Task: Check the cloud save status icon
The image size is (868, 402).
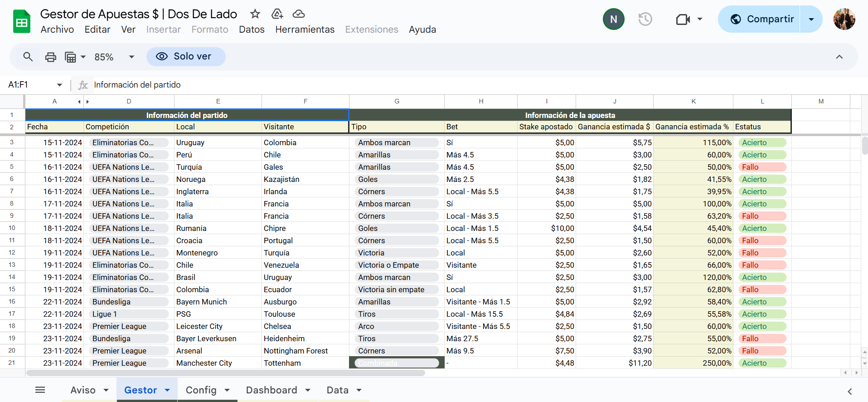Action: [299, 14]
